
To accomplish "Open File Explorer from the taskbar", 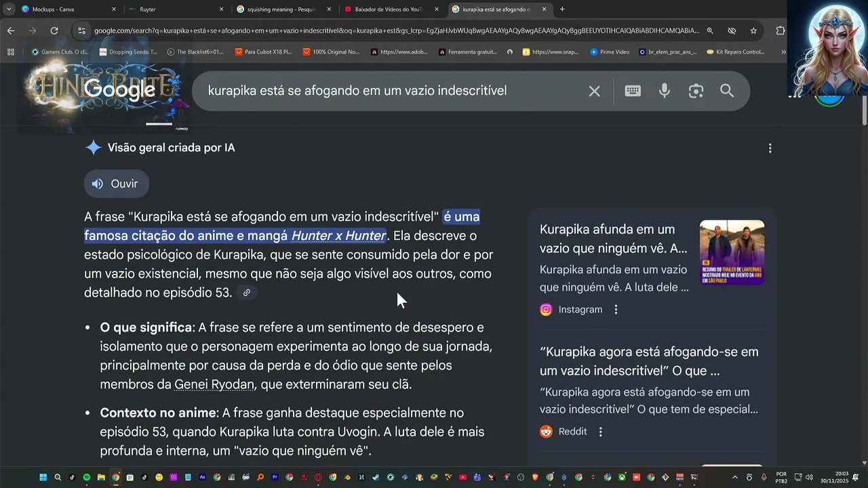I will click(x=101, y=477).
